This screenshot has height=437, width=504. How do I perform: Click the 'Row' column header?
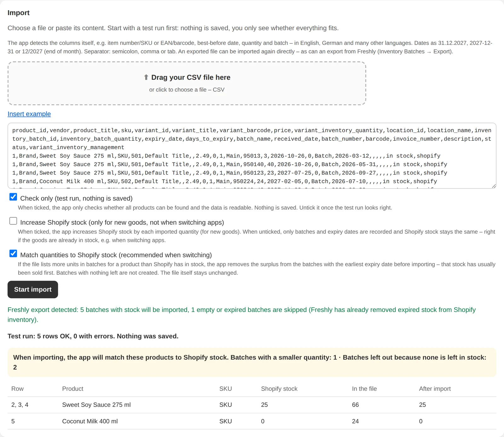pyautogui.click(x=17, y=389)
